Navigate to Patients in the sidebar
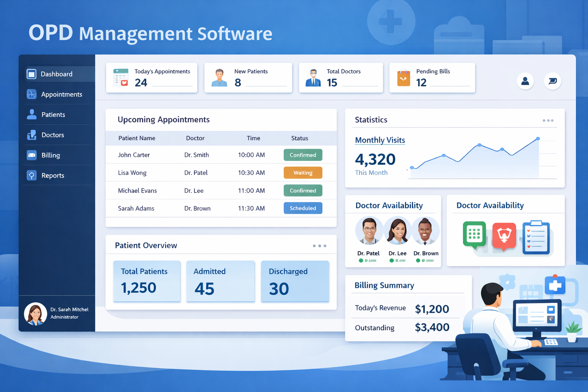The image size is (588, 392). coord(31,114)
